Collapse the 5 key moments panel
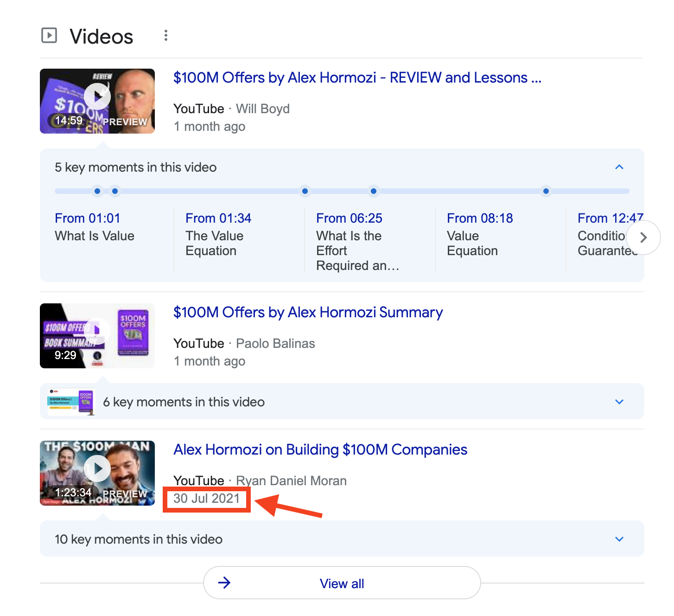Viewport: 674px width, 616px height. point(619,167)
